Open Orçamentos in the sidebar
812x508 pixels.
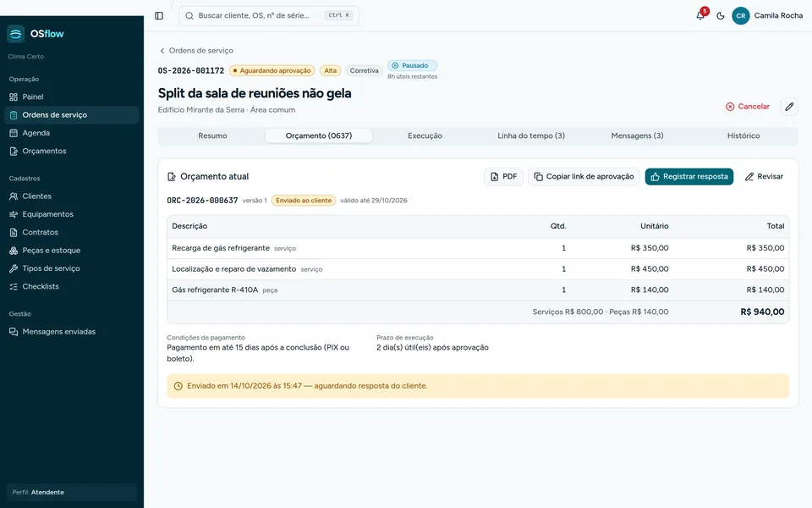tap(71, 152)
